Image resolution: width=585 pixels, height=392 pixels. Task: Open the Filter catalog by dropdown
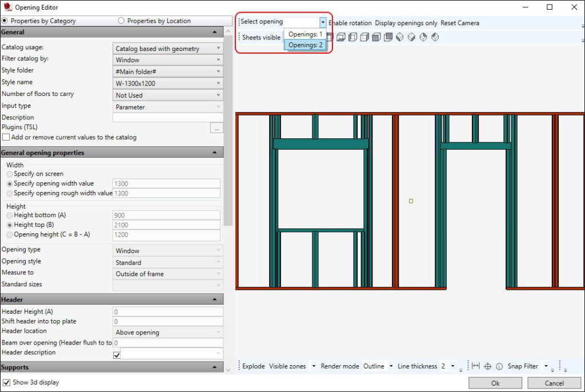tap(168, 60)
